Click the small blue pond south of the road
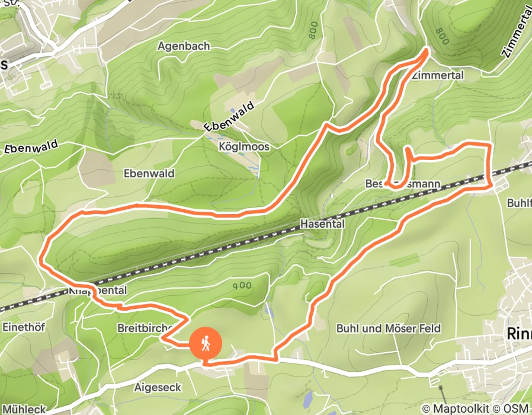This screenshot has width=532, height=415. pos(307,400)
